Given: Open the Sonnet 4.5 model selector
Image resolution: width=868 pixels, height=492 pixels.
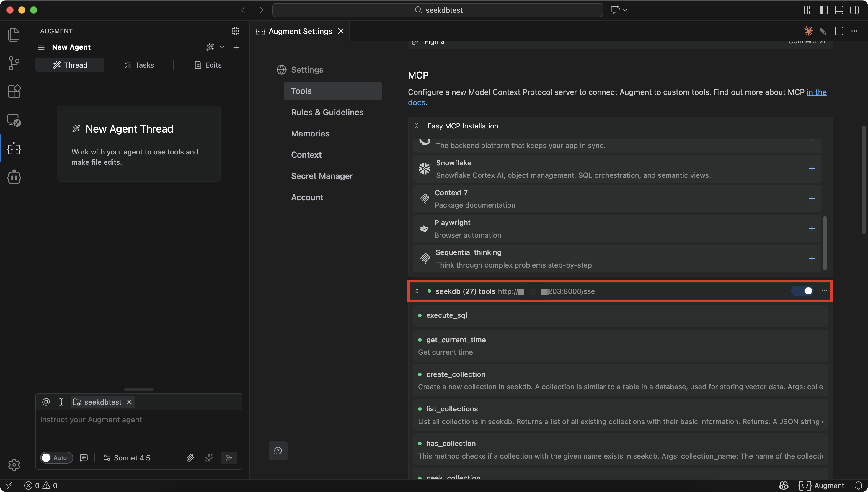Looking at the screenshot, I should pyautogui.click(x=127, y=458).
